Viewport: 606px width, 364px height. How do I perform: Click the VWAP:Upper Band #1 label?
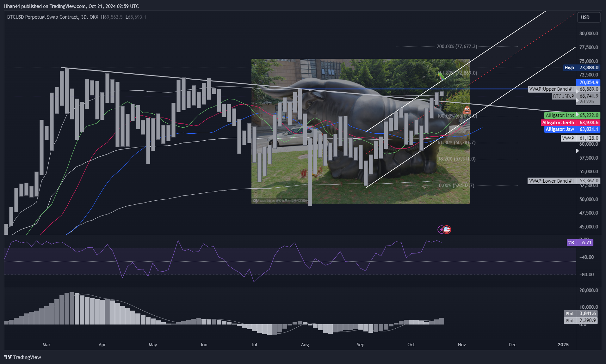click(x=552, y=89)
